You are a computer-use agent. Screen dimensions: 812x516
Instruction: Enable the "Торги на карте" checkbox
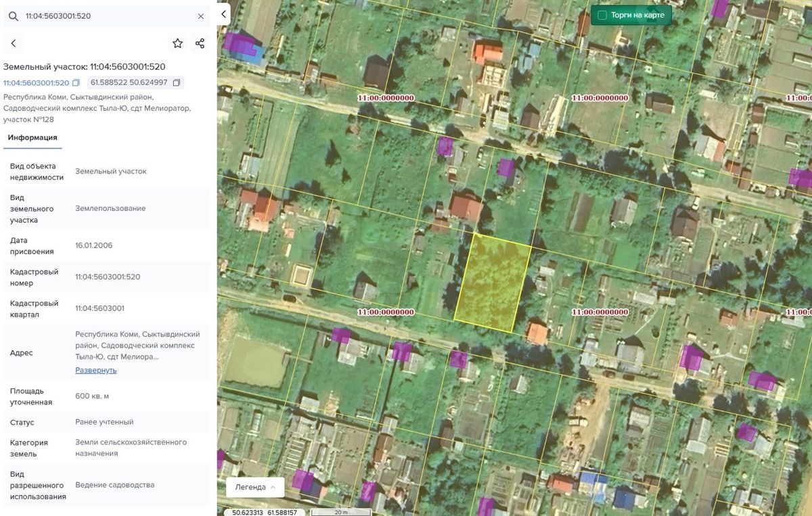pyautogui.click(x=602, y=15)
